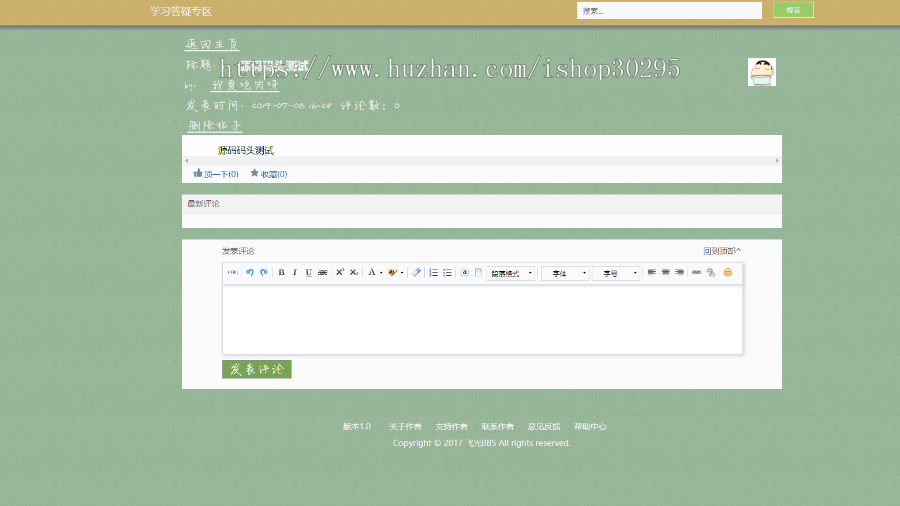Image resolution: width=900 pixels, height=506 pixels.
Task: Open the emoticon smiley picker
Action: [x=728, y=273]
